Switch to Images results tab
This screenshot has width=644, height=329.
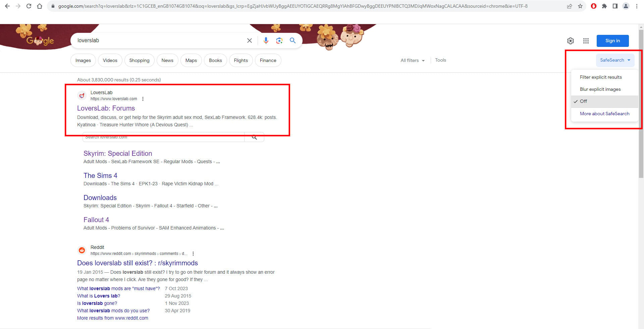(x=83, y=60)
